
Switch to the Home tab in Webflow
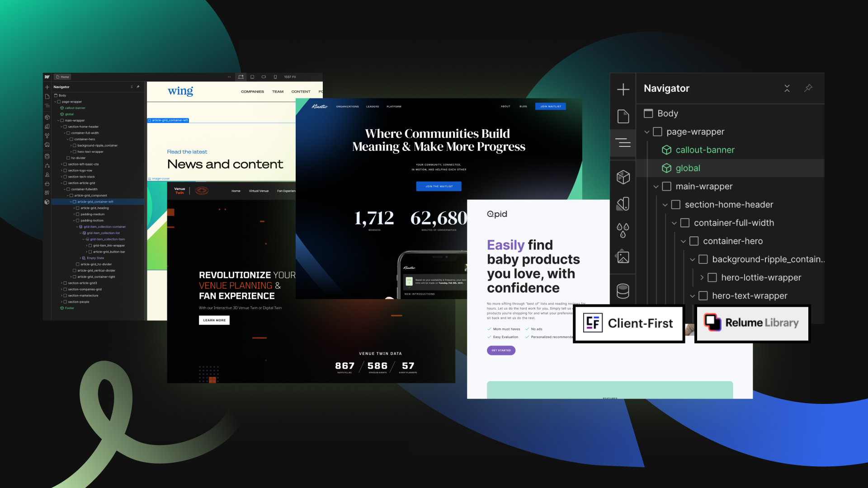(x=62, y=77)
